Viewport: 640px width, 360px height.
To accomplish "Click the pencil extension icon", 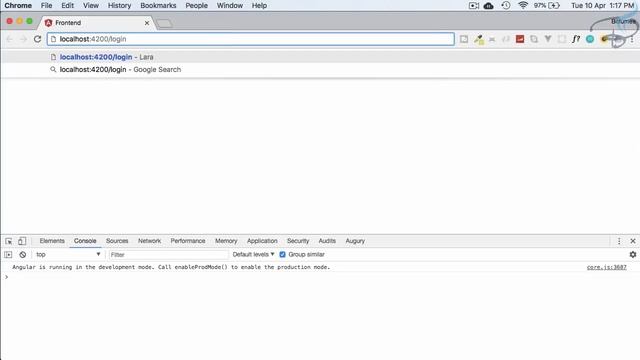I will pos(478,39).
